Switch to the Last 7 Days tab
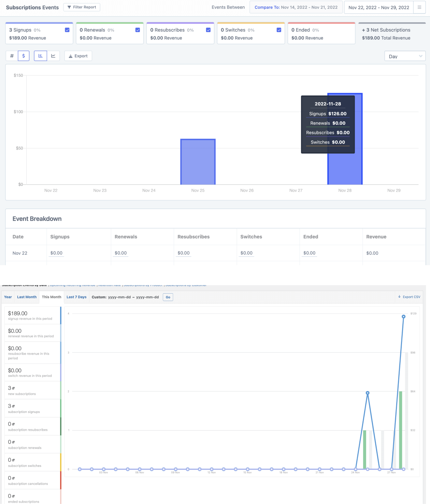Image resolution: width=430 pixels, height=504 pixels. click(76, 297)
